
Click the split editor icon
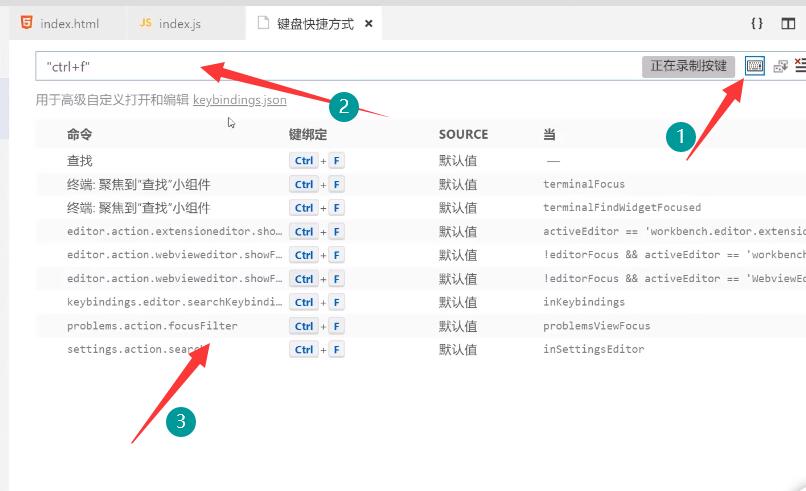click(x=788, y=24)
